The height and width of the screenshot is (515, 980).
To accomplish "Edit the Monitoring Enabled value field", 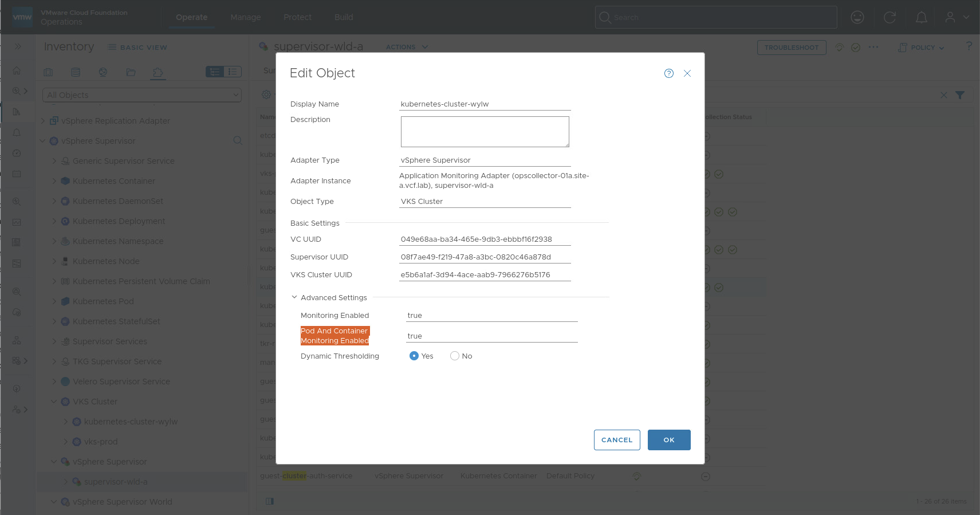I will click(492, 316).
